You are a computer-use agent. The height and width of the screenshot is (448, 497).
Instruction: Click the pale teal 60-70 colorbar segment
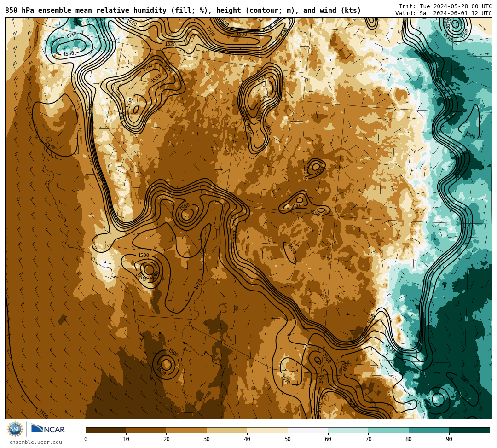tap(348, 430)
